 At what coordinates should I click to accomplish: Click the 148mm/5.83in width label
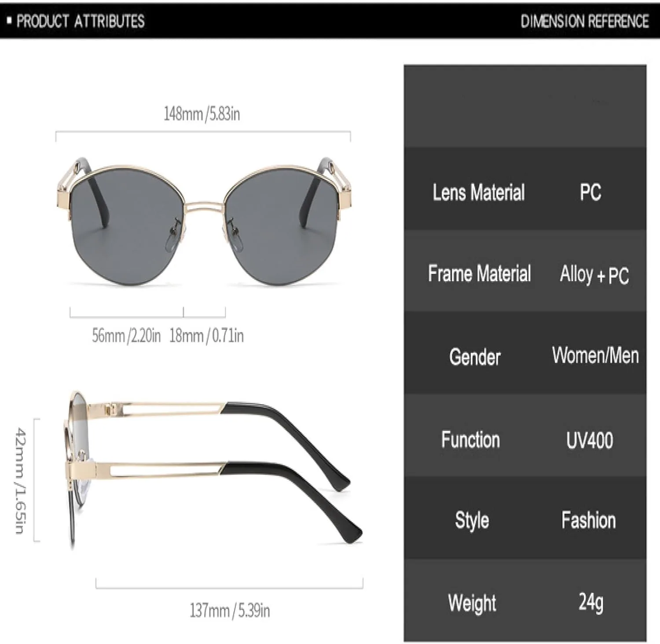pyautogui.click(x=202, y=114)
